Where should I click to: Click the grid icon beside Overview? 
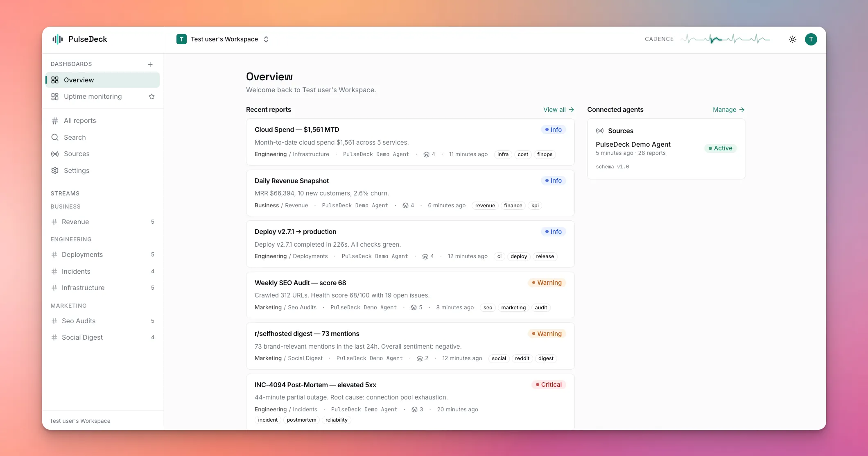click(x=55, y=80)
